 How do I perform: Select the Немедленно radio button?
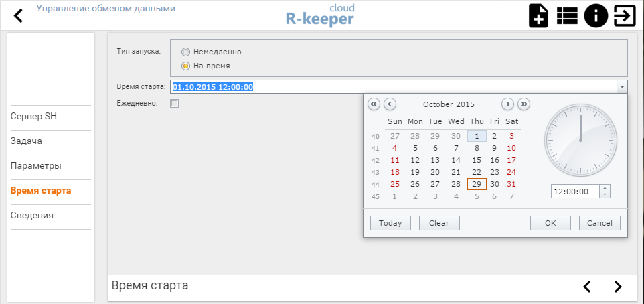pos(186,52)
